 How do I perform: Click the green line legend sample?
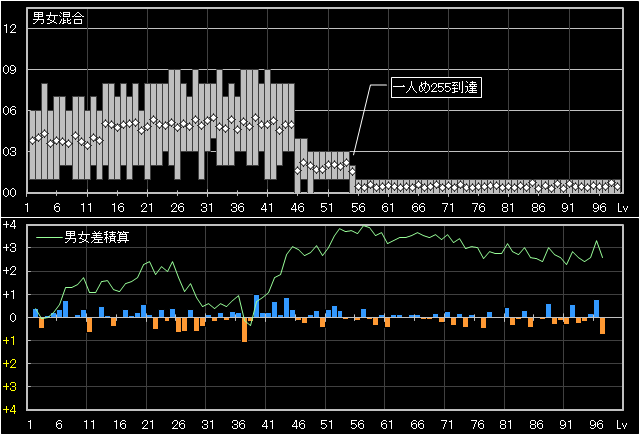tap(49, 237)
